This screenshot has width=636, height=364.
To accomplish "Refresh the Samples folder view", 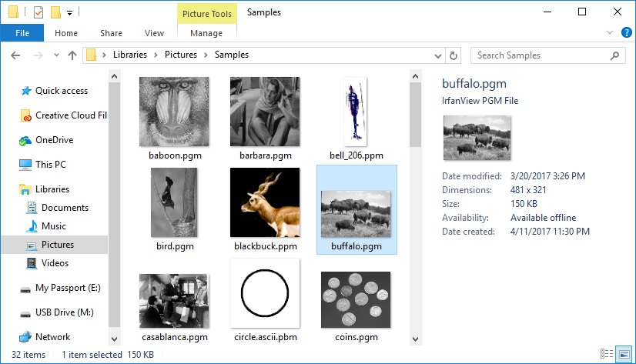I will tap(454, 55).
